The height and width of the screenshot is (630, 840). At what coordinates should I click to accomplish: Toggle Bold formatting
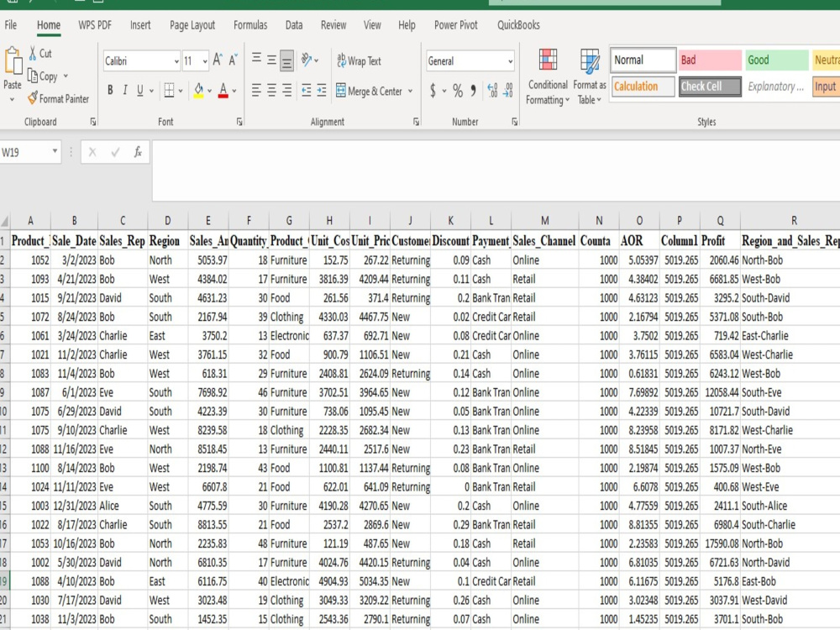click(110, 90)
